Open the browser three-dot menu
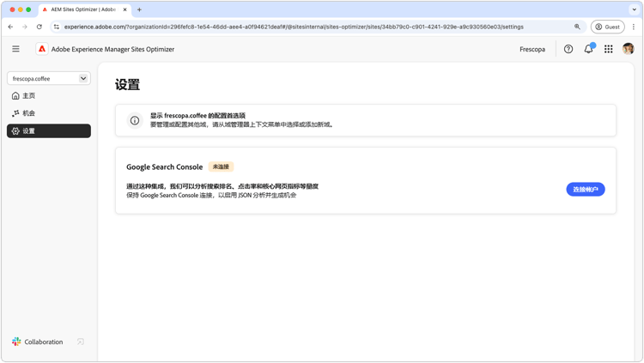The image size is (644, 363). pyautogui.click(x=634, y=27)
